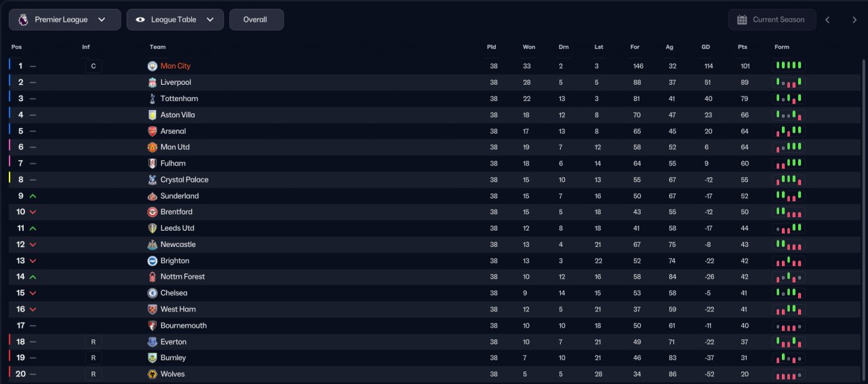Go to the next season arrow

[x=854, y=20]
